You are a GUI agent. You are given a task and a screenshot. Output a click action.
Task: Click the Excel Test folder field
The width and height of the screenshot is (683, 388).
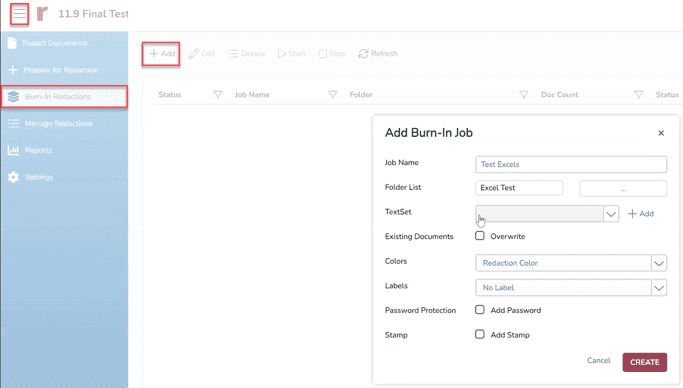coord(519,188)
